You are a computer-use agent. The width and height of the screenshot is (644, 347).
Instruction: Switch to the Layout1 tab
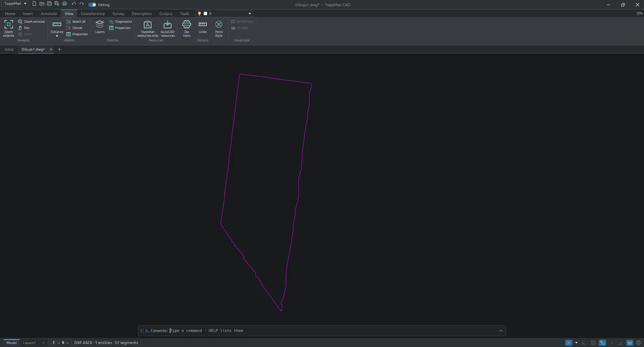pos(29,342)
